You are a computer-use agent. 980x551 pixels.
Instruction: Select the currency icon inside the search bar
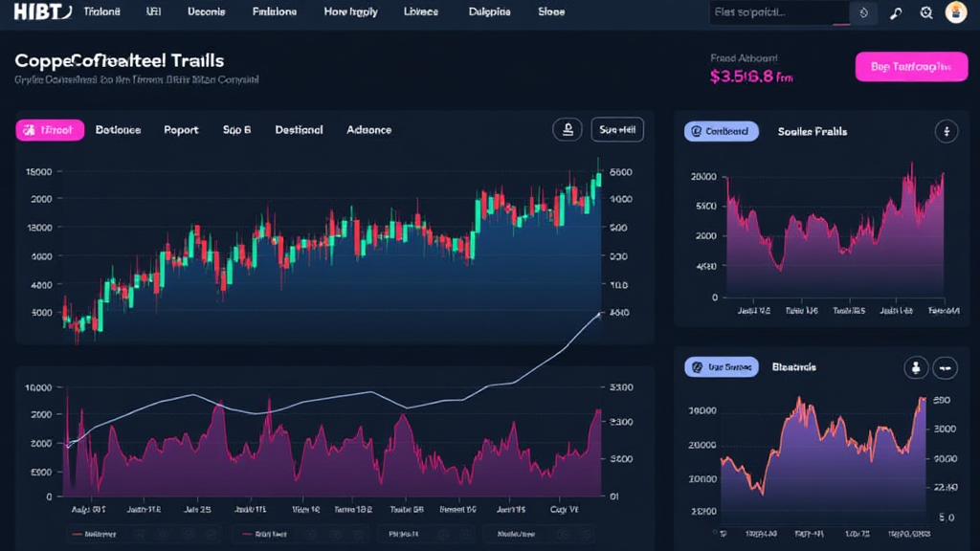862,12
